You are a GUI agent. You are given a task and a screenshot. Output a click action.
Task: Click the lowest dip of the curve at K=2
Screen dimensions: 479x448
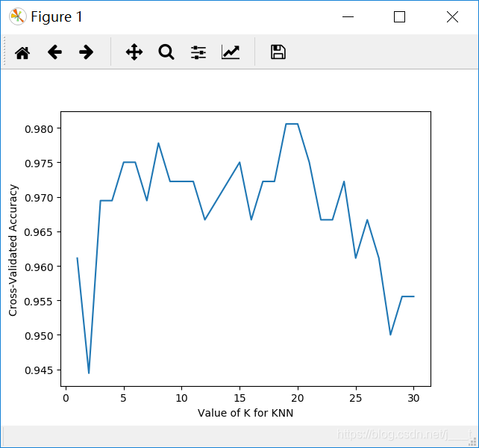point(89,373)
